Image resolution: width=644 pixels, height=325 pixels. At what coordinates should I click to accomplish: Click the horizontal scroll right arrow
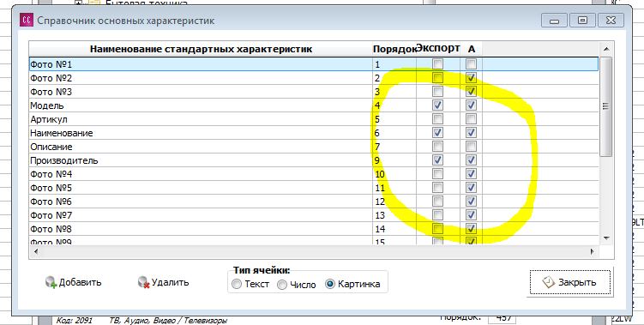593,251
